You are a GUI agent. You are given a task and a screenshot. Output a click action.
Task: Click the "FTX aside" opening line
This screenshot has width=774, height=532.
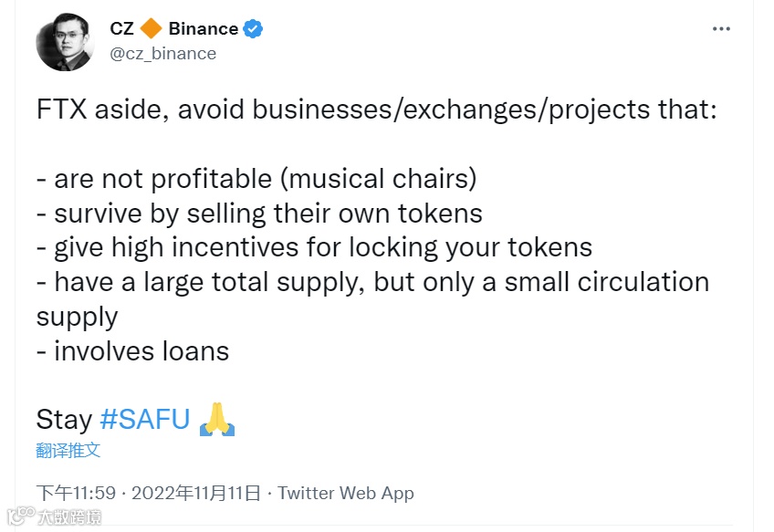[x=377, y=110]
